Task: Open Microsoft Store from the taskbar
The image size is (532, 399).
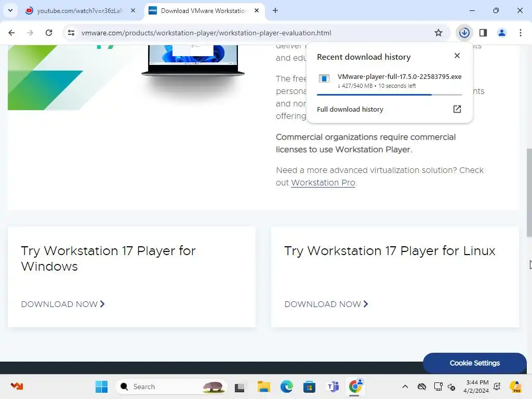Action: [x=310, y=387]
